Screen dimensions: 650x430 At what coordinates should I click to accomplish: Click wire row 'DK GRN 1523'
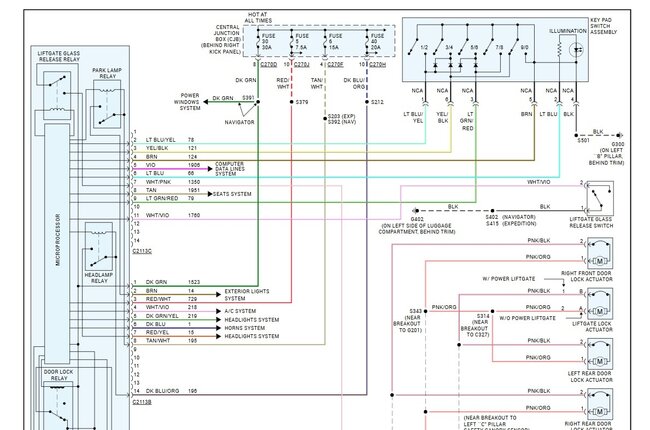tap(172, 282)
